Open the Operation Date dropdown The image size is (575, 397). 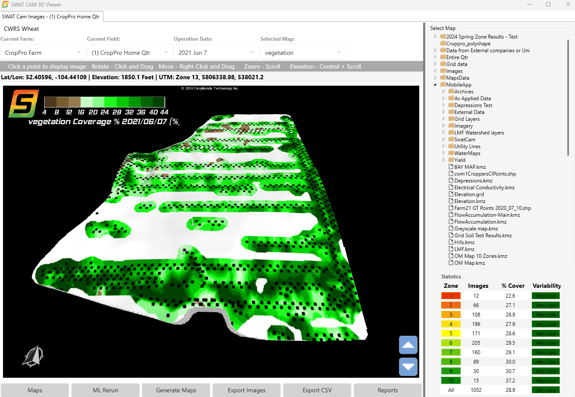coord(216,53)
